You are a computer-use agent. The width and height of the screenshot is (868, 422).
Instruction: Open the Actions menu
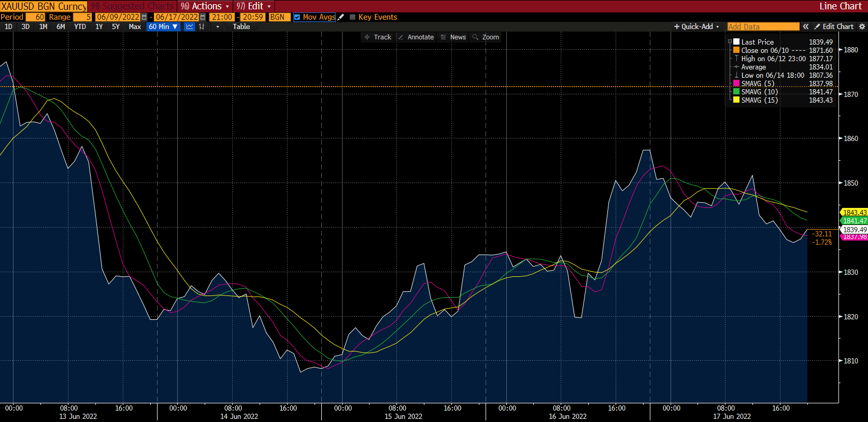click(x=205, y=6)
